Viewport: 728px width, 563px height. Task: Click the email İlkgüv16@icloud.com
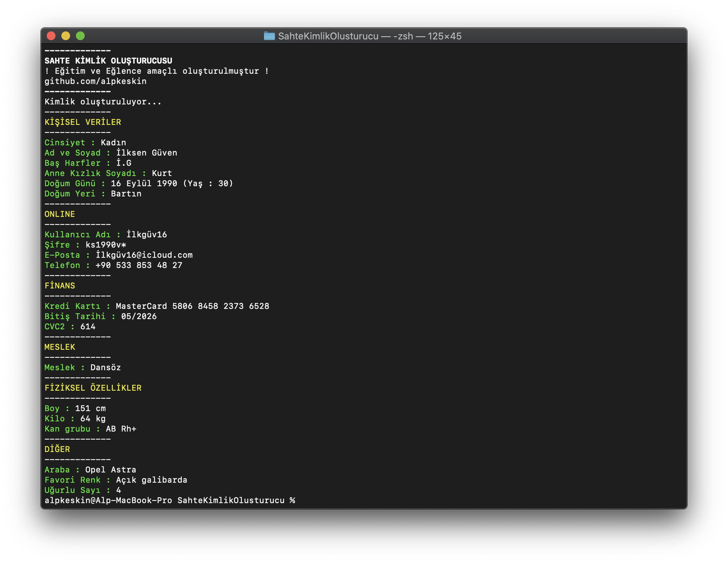pos(144,255)
